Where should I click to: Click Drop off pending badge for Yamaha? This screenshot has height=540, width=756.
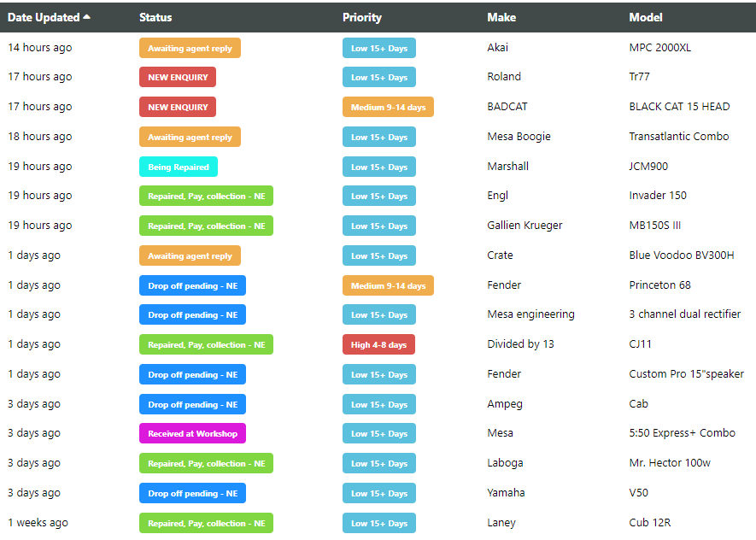192,493
